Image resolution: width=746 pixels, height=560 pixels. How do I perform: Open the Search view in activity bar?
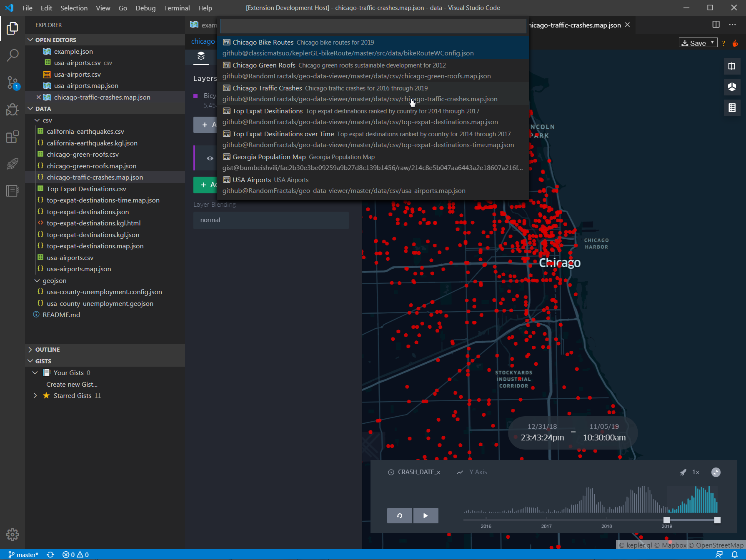coord(13,55)
